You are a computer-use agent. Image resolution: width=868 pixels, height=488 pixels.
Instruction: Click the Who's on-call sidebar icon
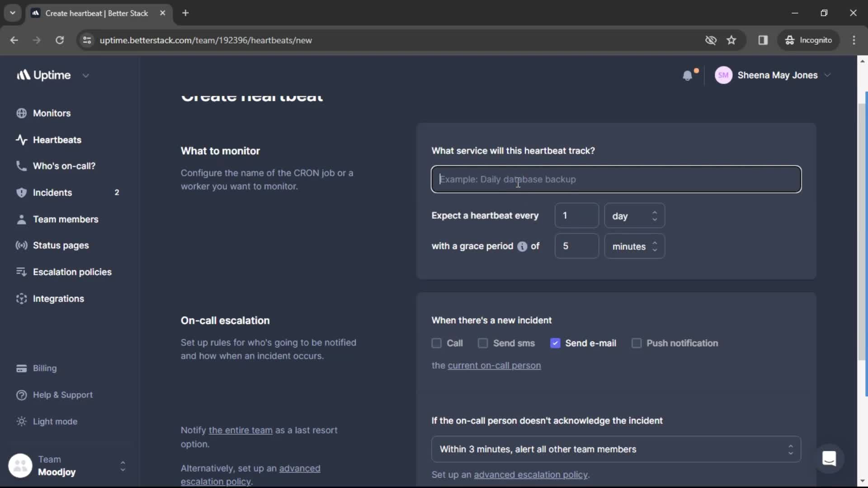click(x=20, y=166)
